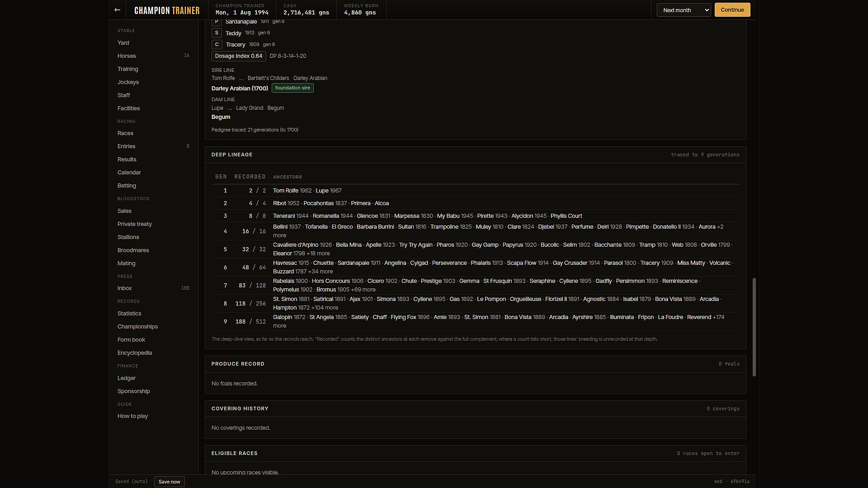
Task: Expand +104 more ancestors in generation 8
Action: tap(325, 308)
